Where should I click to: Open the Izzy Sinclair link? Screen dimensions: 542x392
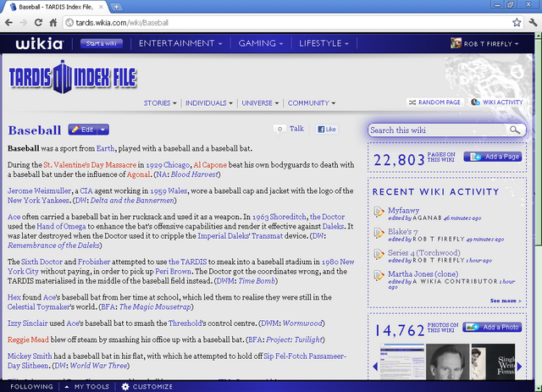tap(28, 323)
